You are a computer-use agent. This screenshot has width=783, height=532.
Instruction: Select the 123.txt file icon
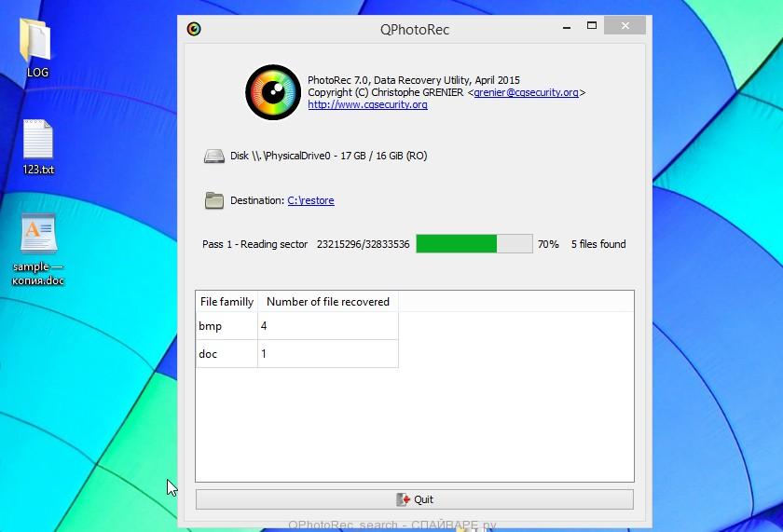38,147
